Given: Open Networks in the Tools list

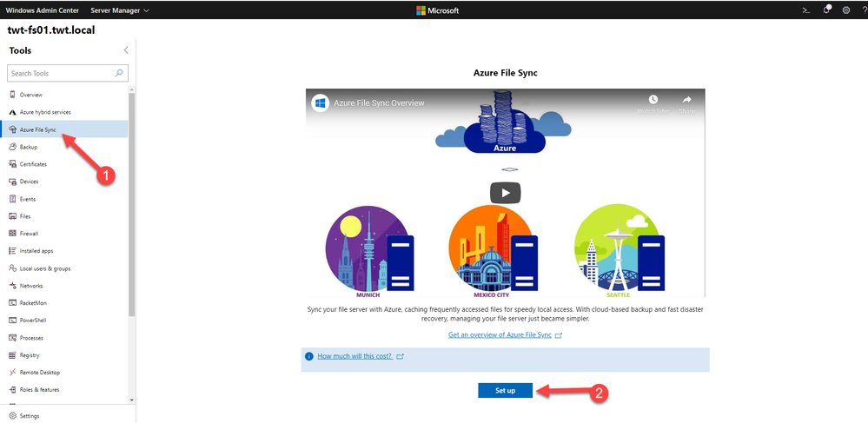Looking at the screenshot, I should coord(64,286).
